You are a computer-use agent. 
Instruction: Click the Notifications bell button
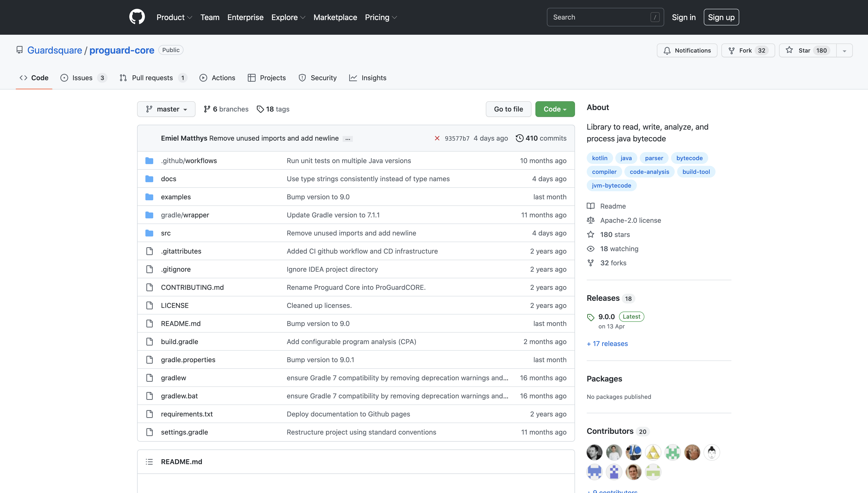(x=687, y=50)
